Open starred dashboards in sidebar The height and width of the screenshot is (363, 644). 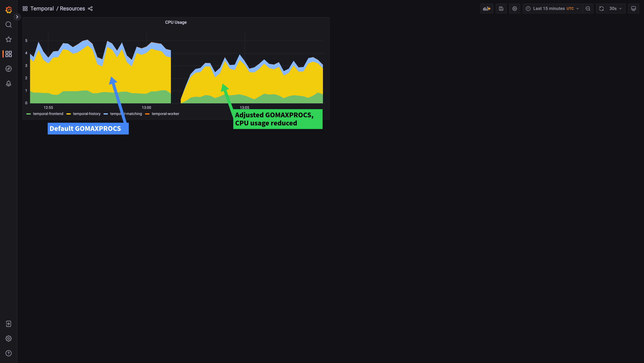[8, 39]
